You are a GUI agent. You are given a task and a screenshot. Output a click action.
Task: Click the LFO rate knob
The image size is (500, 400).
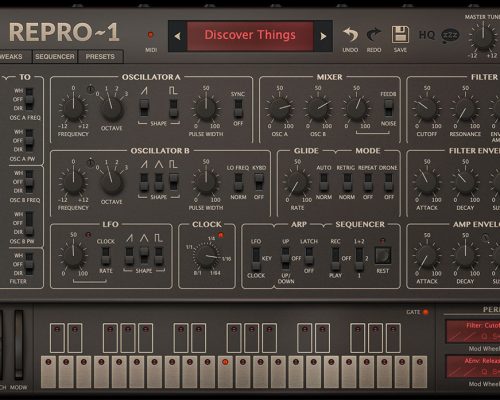[73, 256]
